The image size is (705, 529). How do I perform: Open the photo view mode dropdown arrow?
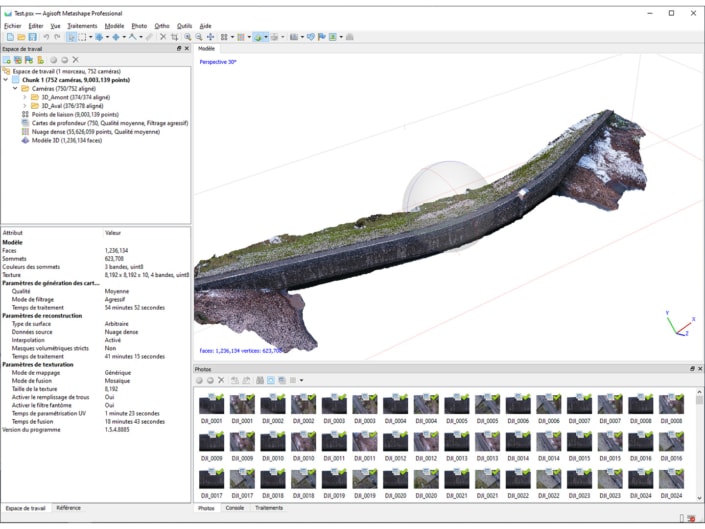tap(302, 381)
